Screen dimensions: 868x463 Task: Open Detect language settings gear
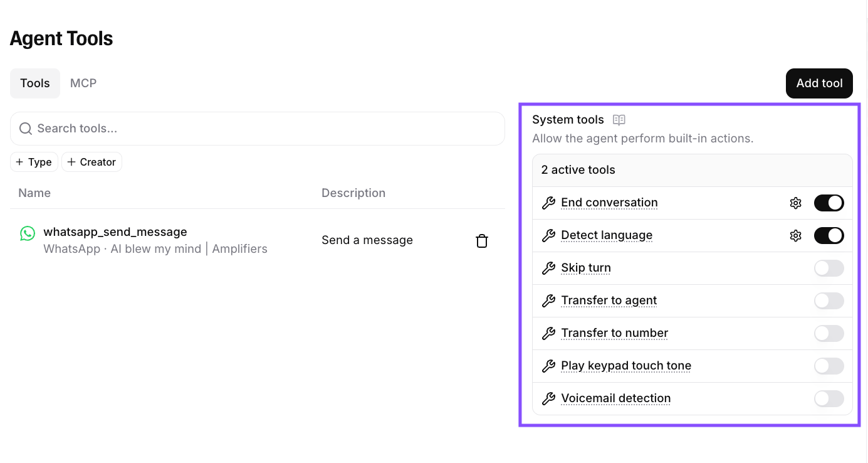796,236
